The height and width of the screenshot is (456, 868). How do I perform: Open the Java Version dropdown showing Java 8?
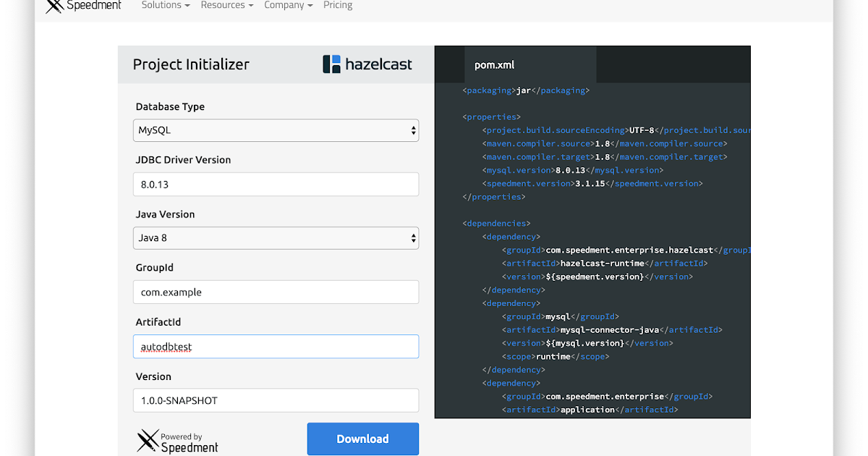[276, 238]
